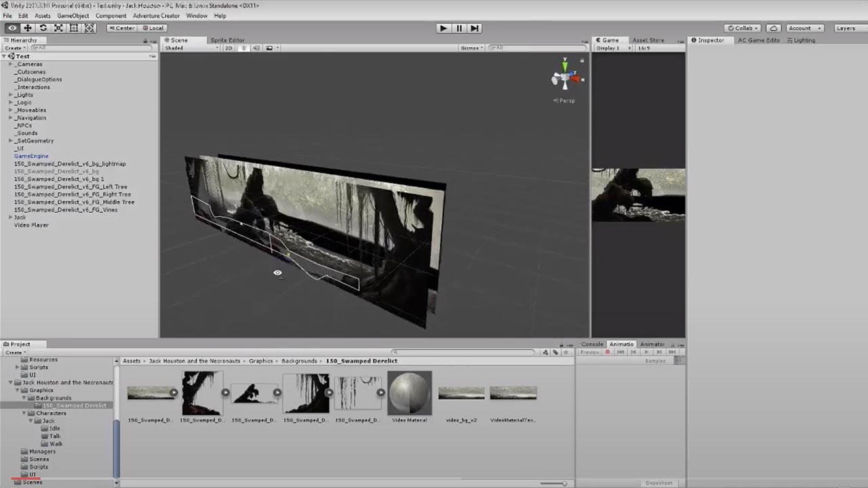868x488 pixels.
Task: Open the Component menu
Action: [111, 16]
